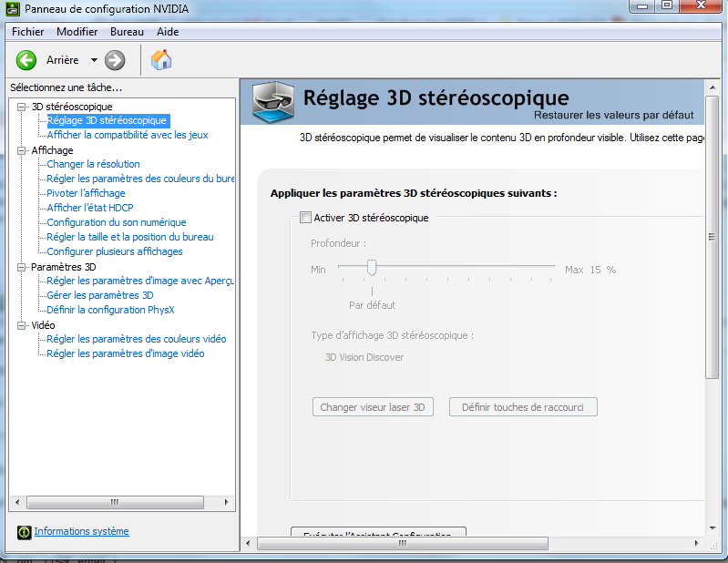Open the Arrière history dropdown arrow
The image size is (728, 563).
point(94,61)
